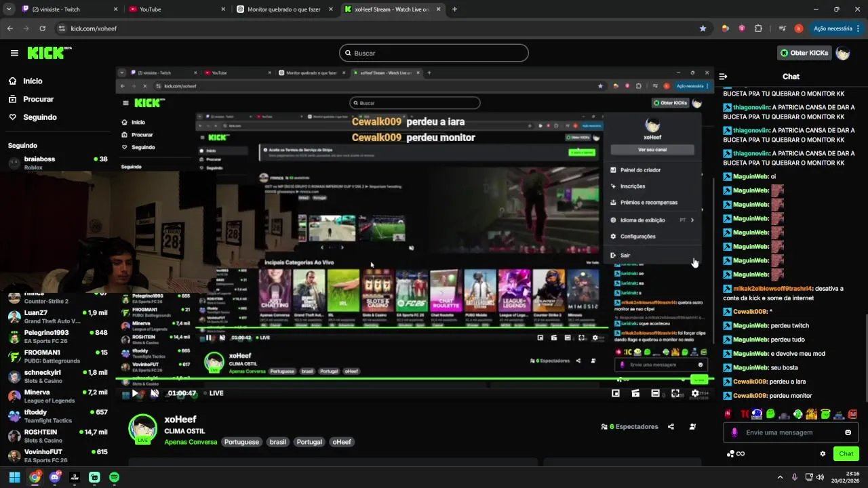Switch to the YouTube tab
The height and width of the screenshot is (488, 868).
click(177, 9)
